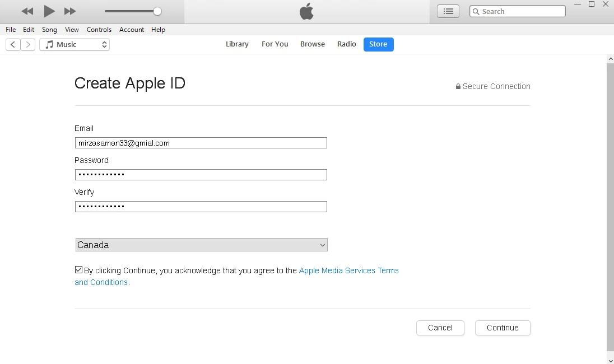Click into the Email input field
Viewport: 614px width, 364px height.
(x=201, y=143)
